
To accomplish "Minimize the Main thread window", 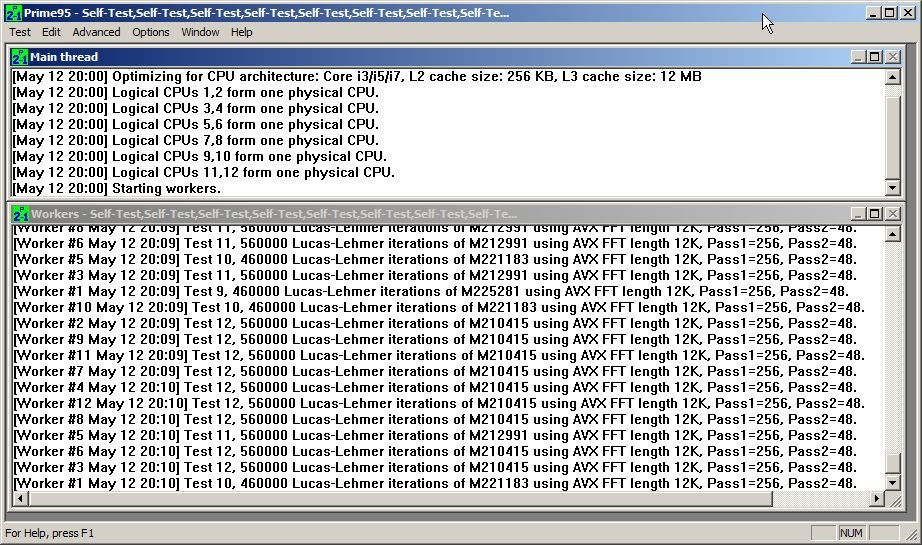I will tap(858, 57).
